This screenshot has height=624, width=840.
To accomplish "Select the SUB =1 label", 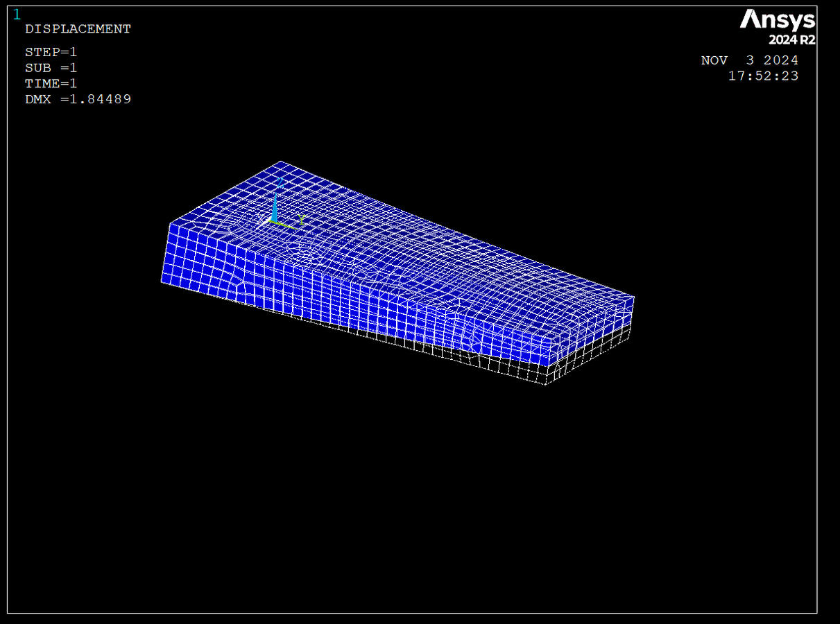I will coord(51,68).
